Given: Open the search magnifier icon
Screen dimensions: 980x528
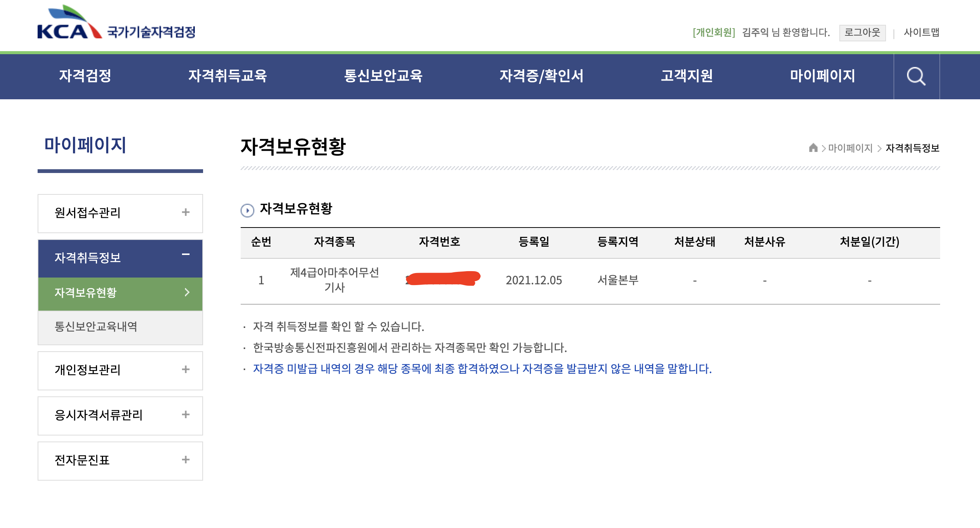Looking at the screenshot, I should 916,76.
